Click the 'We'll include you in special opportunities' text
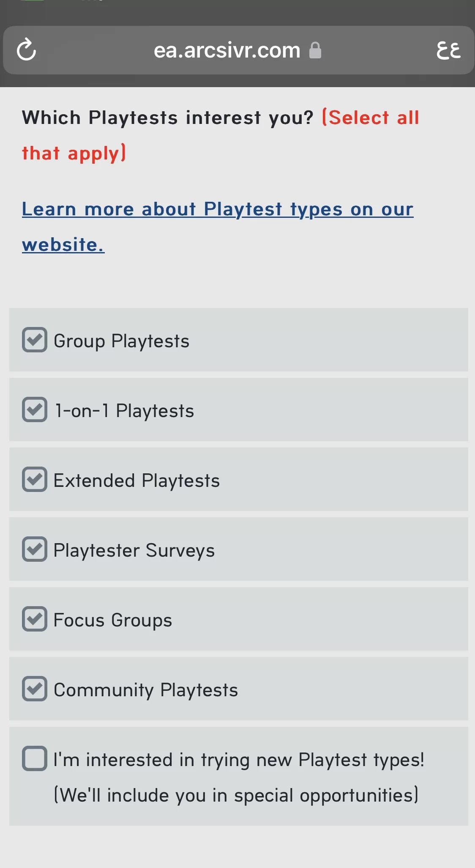The width and height of the screenshot is (475, 868). 236,795
